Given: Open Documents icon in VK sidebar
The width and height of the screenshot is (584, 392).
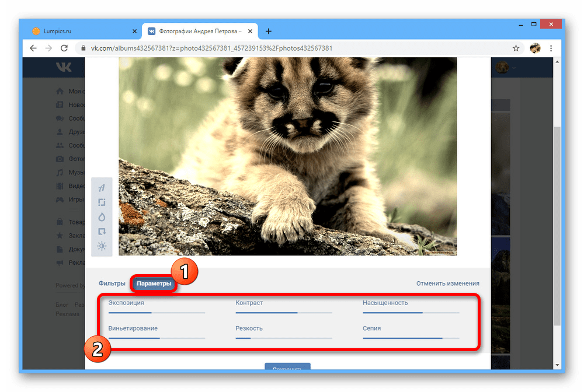Looking at the screenshot, I should point(60,249).
